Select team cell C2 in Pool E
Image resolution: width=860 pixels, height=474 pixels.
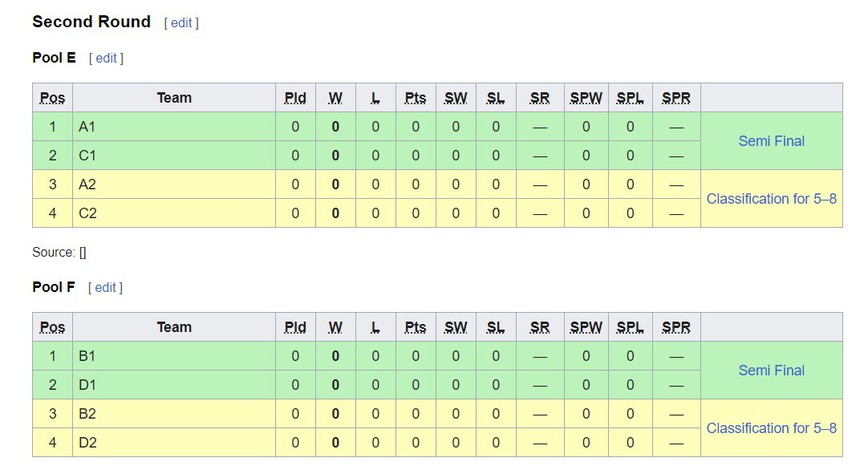click(87, 213)
